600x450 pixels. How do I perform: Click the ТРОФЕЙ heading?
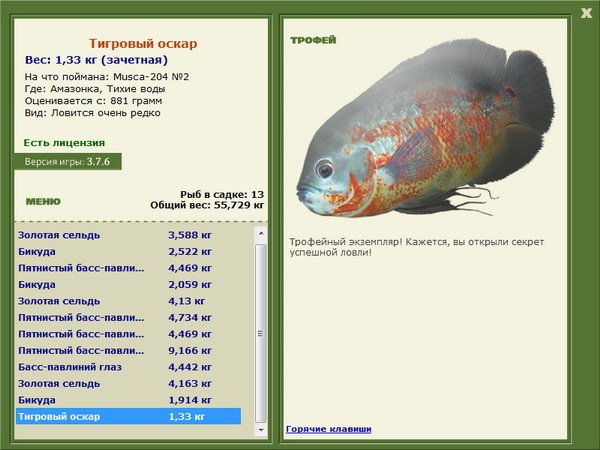pyautogui.click(x=312, y=41)
